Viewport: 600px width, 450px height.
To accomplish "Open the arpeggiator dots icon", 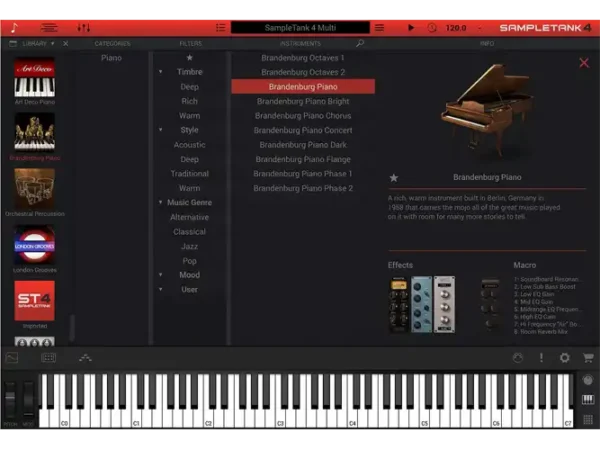I will point(85,358).
